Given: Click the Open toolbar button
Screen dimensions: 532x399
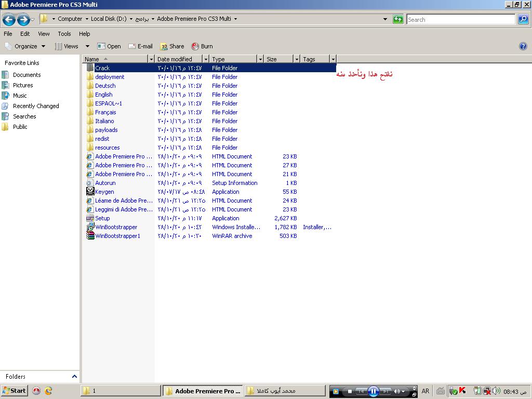Looking at the screenshot, I should coord(109,46).
